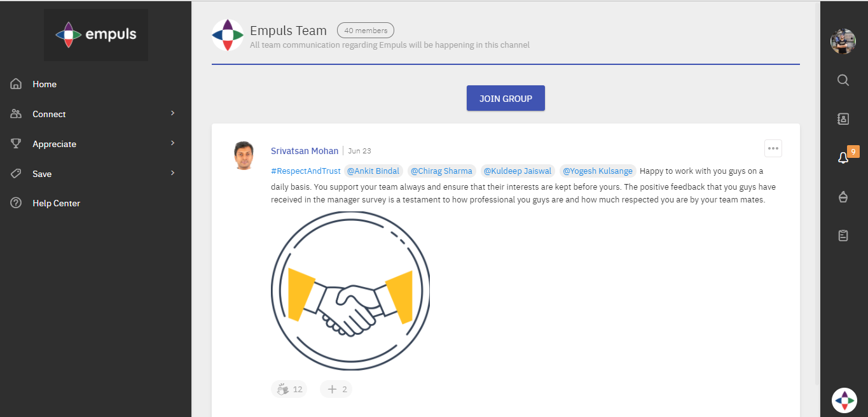Click the Help Center question mark icon
Screen dimensions: 868x417
click(x=17, y=203)
